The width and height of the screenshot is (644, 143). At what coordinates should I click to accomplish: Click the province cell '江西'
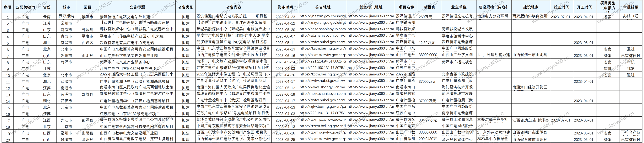click(47, 120)
